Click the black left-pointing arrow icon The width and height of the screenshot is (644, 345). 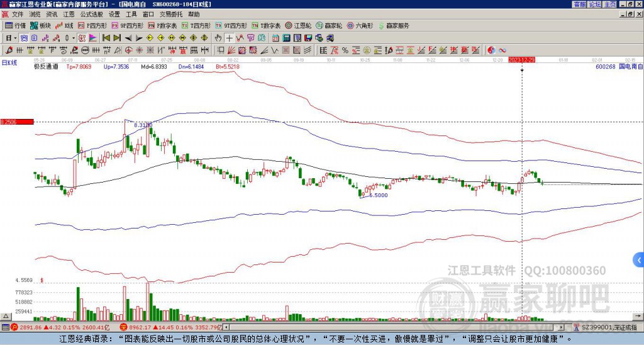coord(128,38)
